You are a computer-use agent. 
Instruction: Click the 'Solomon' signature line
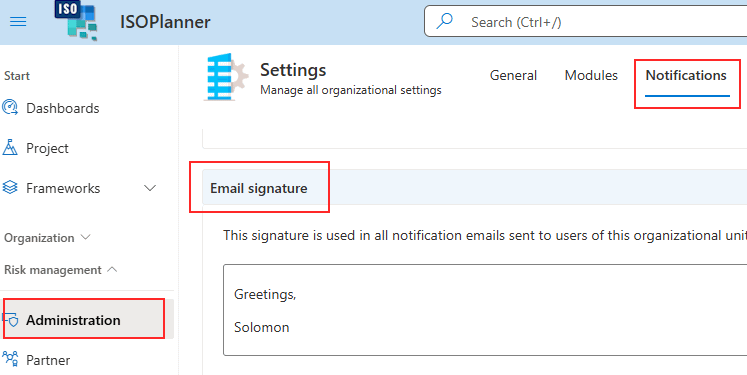(x=262, y=327)
